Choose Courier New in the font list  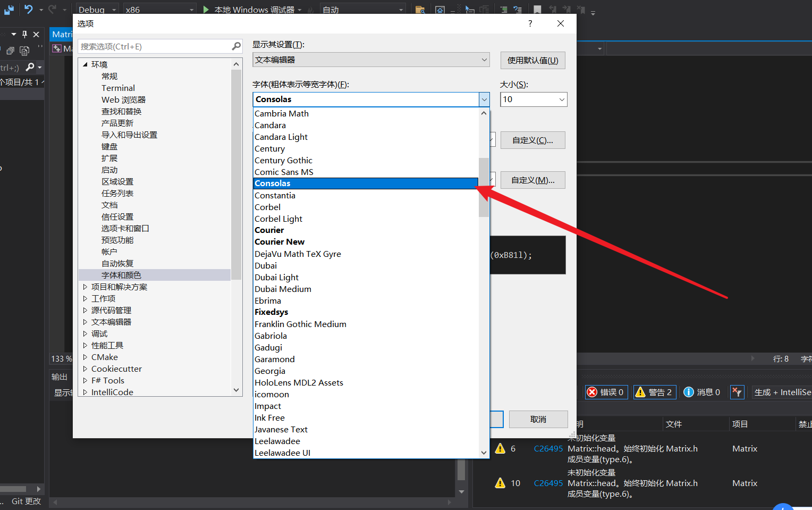(x=366, y=242)
